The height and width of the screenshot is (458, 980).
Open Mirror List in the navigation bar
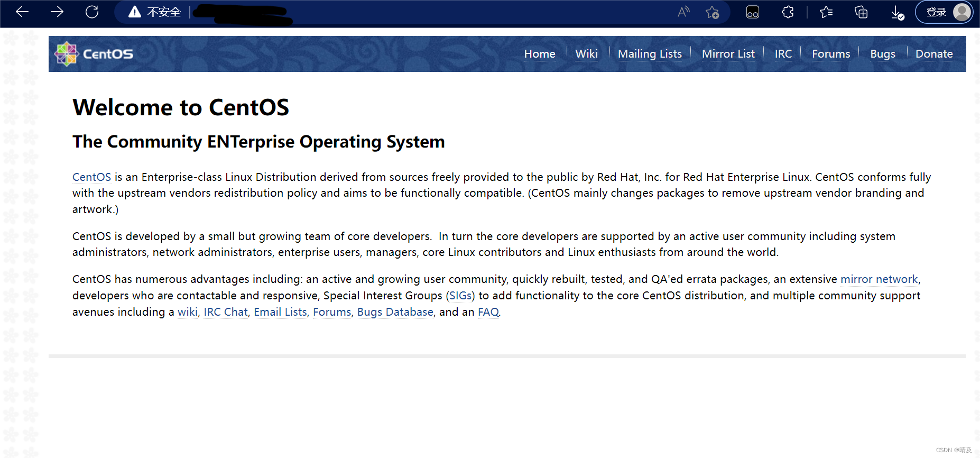pyautogui.click(x=728, y=54)
